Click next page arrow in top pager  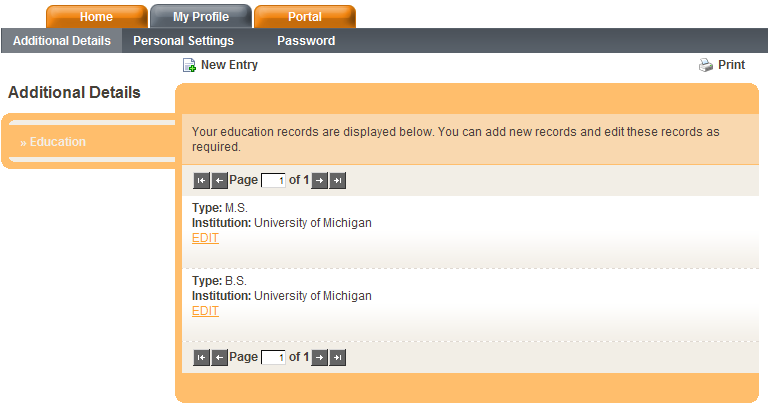click(x=320, y=181)
